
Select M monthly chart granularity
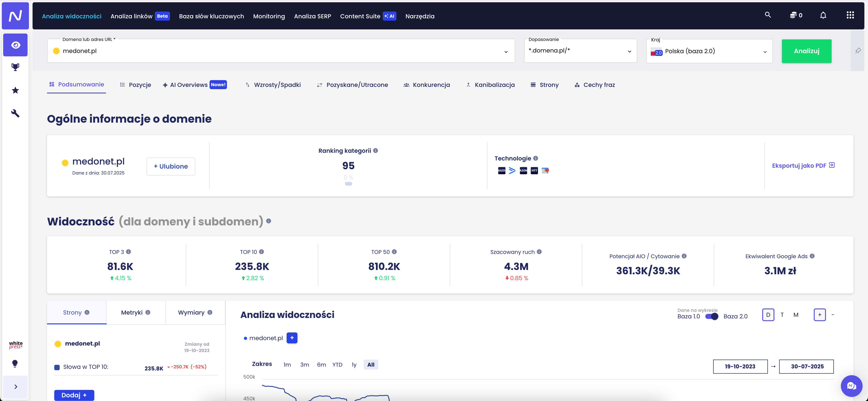796,315
